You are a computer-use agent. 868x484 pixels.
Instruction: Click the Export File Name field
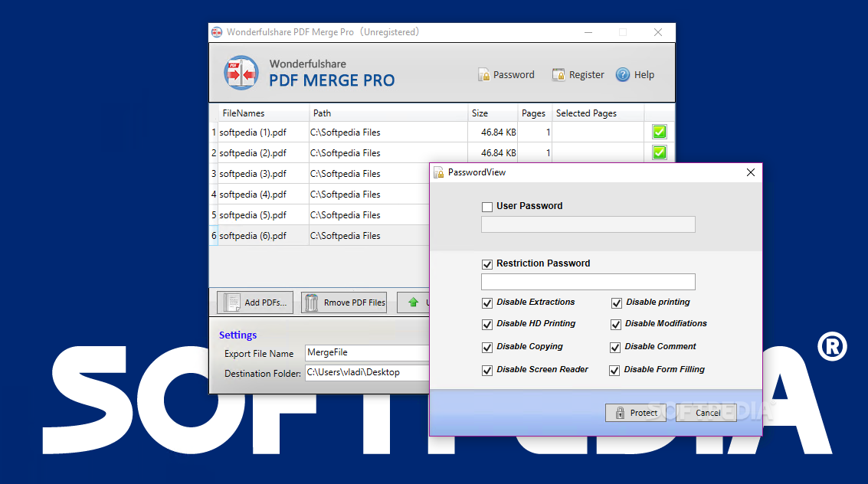(367, 352)
